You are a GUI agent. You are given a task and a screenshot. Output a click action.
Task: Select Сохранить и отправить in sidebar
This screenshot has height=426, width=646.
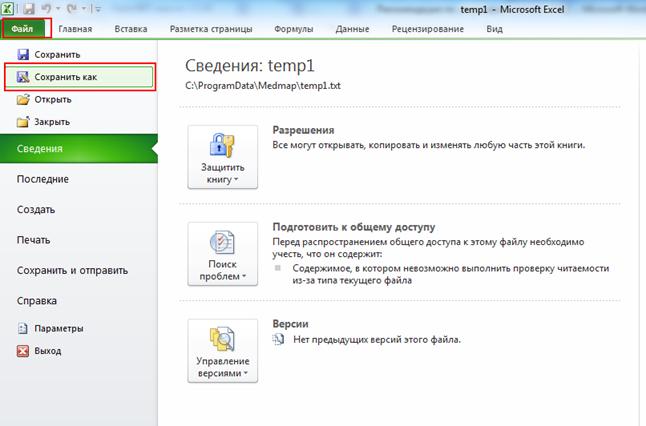click(72, 270)
